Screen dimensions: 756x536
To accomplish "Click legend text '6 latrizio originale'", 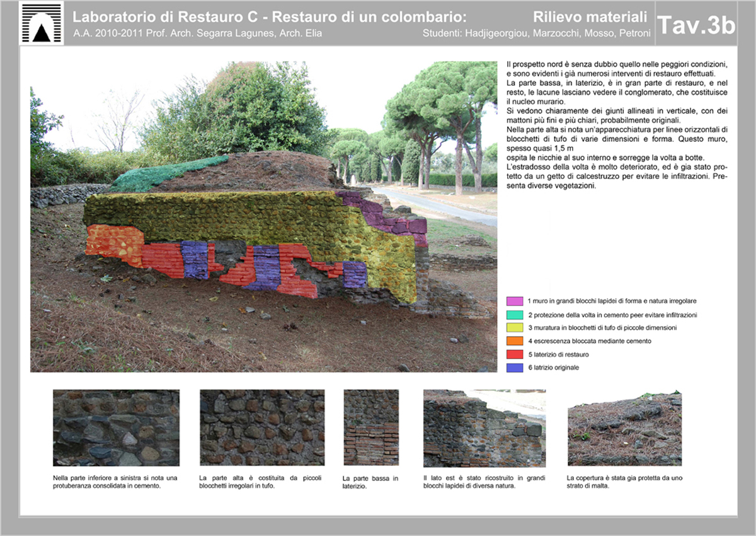I will (x=554, y=368).
